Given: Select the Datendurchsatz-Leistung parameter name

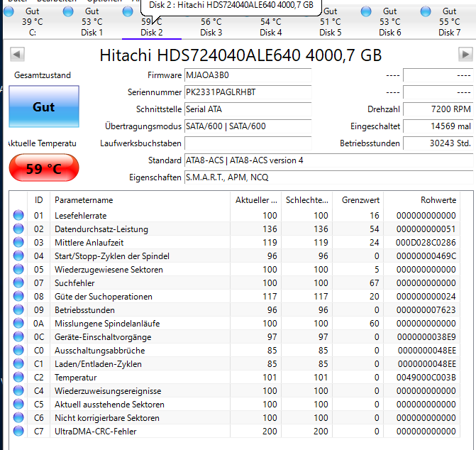Looking at the screenshot, I should tap(101, 229).
